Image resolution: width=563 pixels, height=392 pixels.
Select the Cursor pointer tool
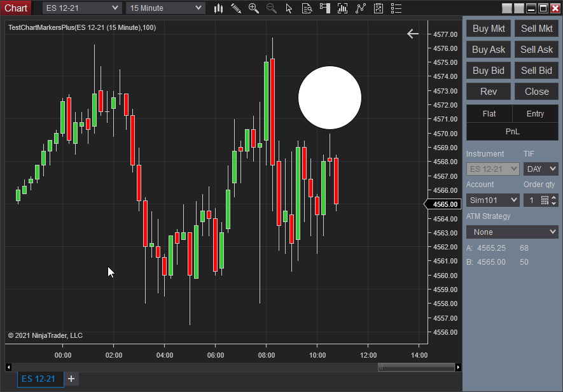click(289, 8)
